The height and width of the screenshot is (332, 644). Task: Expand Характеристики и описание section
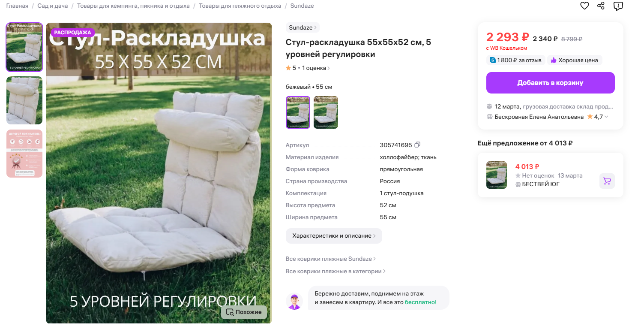pyautogui.click(x=334, y=236)
